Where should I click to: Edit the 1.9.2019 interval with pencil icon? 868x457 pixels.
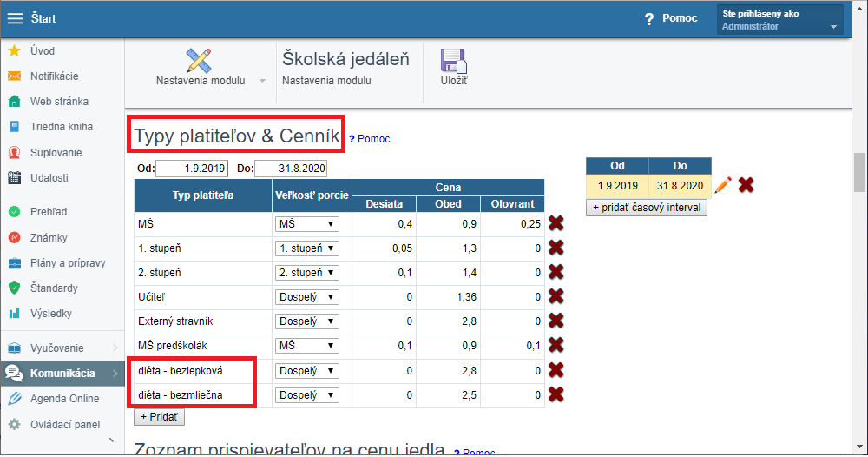[723, 185]
